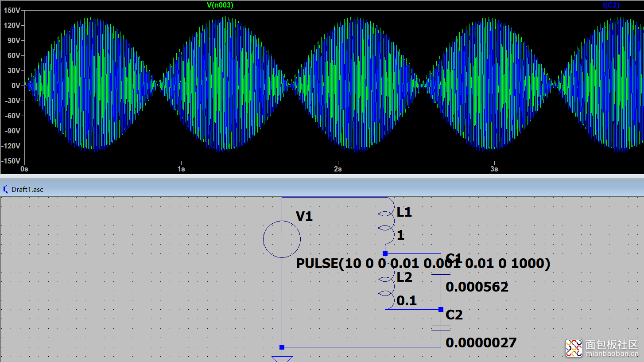Click the C2 value 0.0000027
The image size is (644, 362).
point(481,343)
